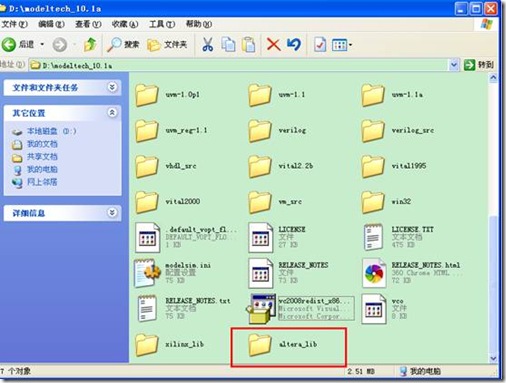
Task: Open 我的文档 link in sidebar
Action: [x=34, y=144]
